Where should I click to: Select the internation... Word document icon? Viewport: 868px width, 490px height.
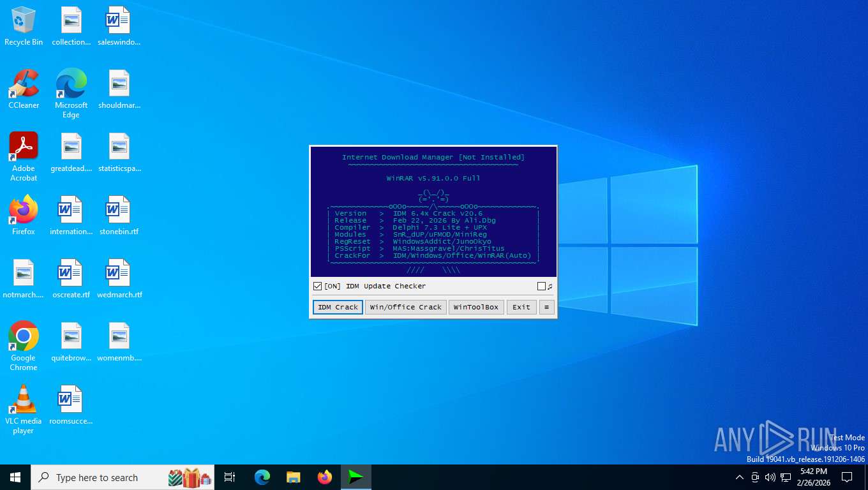pyautogui.click(x=71, y=216)
